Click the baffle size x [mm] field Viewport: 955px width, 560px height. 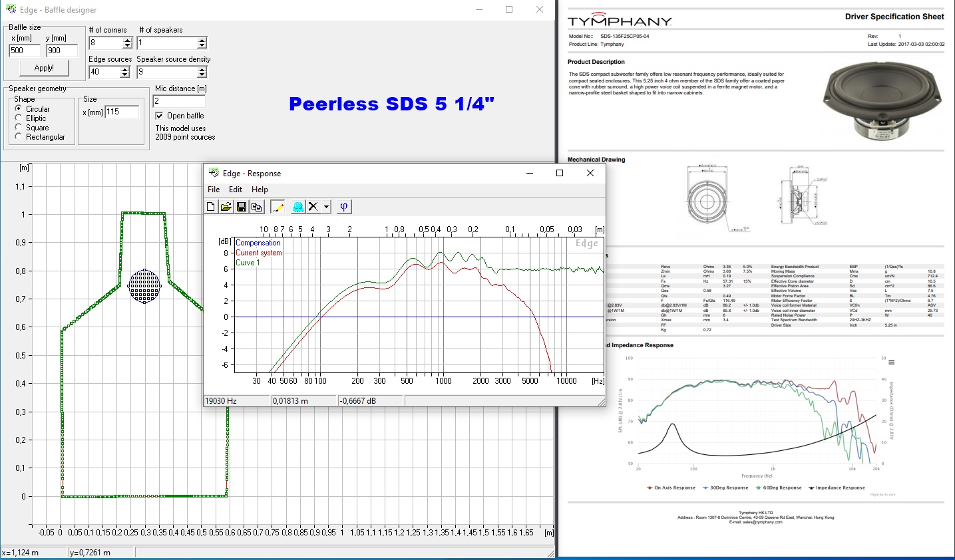25,51
